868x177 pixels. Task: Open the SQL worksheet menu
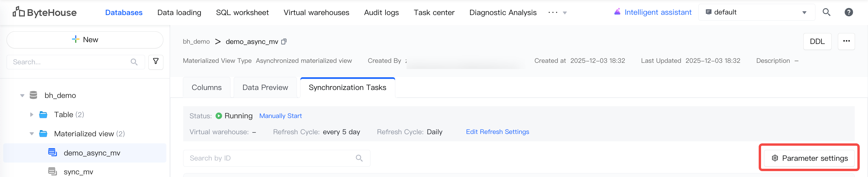tap(242, 13)
